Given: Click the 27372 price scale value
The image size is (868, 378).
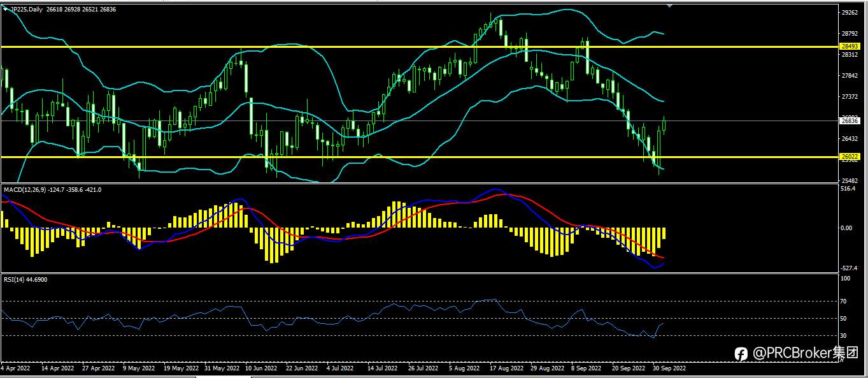Looking at the screenshot, I should [x=850, y=96].
